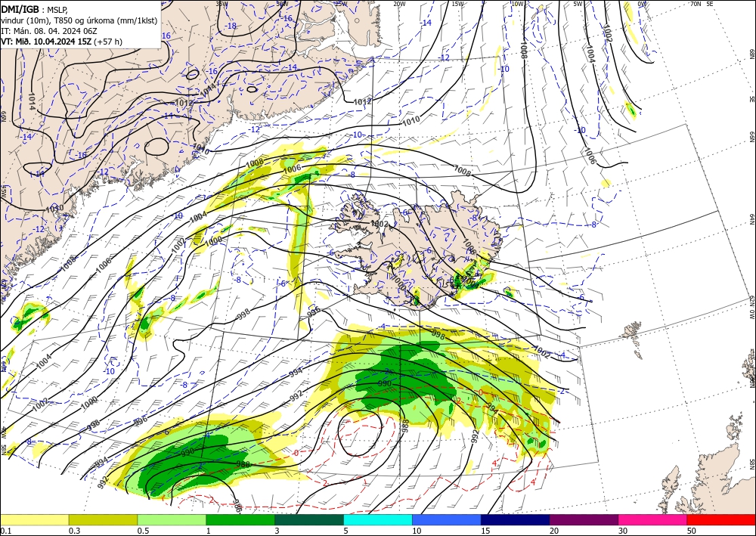Click the "0.1" legend value
This screenshot has height=536, width=756.
(5, 531)
